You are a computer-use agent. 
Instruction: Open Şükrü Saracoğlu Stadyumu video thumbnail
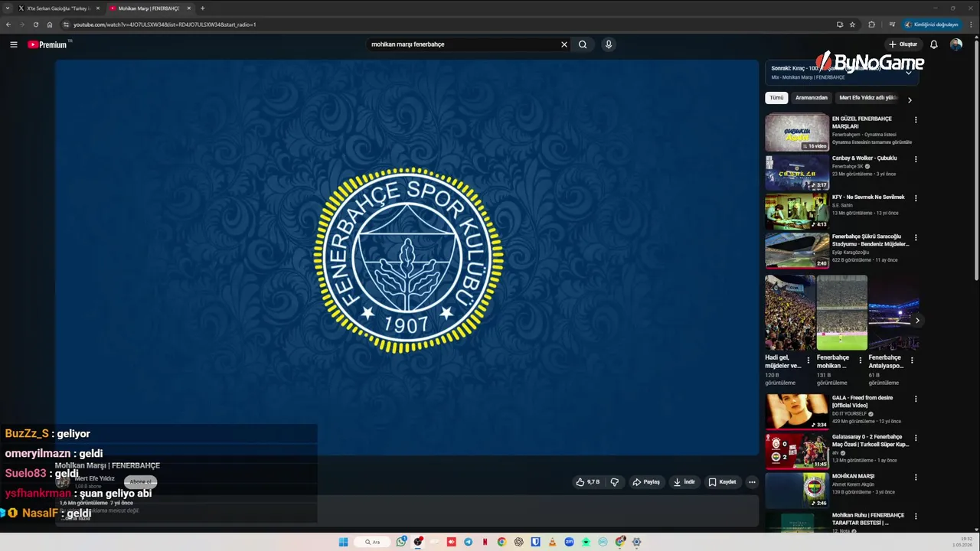click(797, 250)
